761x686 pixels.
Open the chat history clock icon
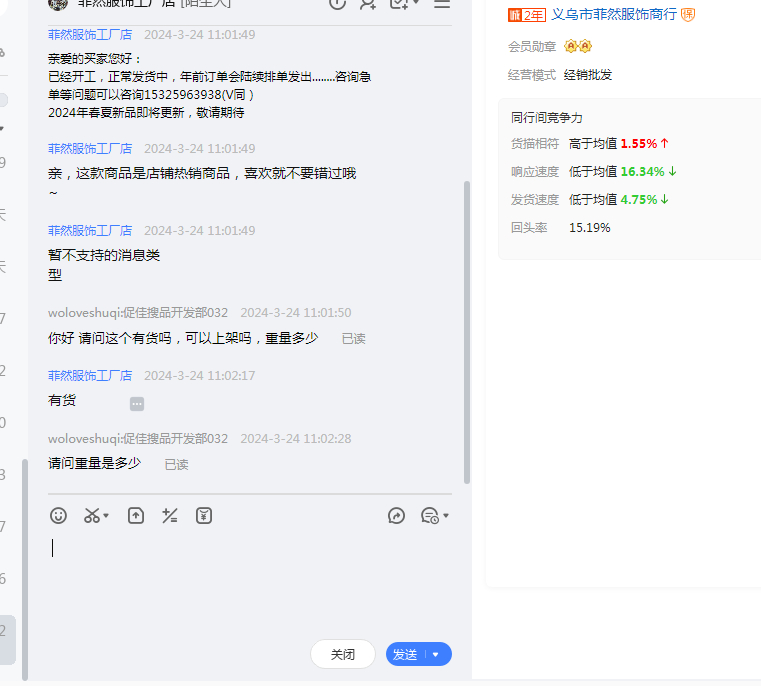pyautogui.click(x=429, y=516)
